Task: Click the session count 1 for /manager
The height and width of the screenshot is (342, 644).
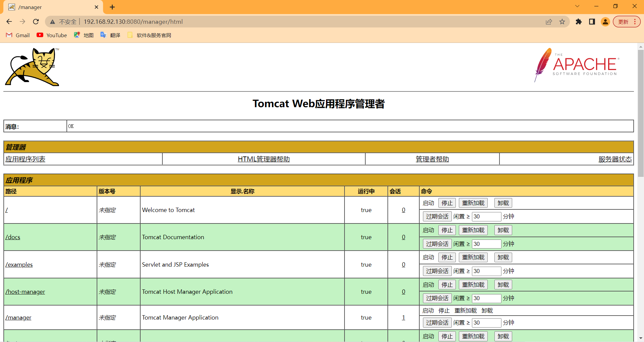Action: pyautogui.click(x=404, y=318)
